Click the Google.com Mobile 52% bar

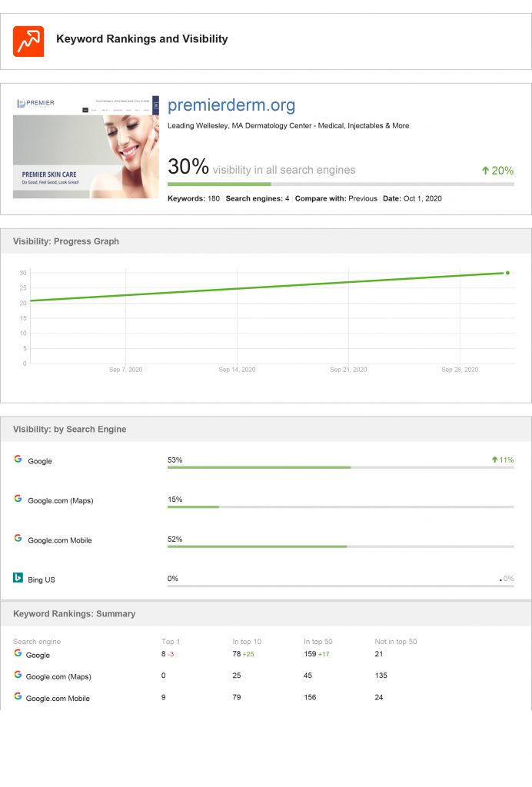tap(341, 546)
